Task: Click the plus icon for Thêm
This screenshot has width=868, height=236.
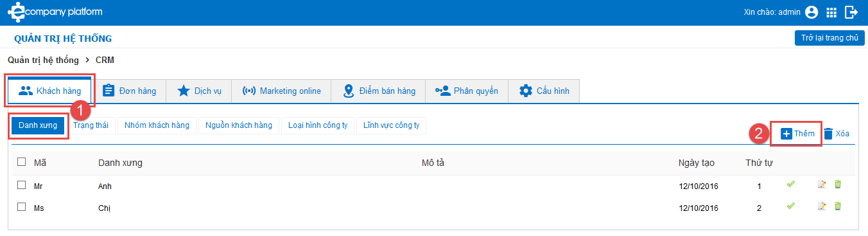Action: pyautogui.click(x=786, y=134)
